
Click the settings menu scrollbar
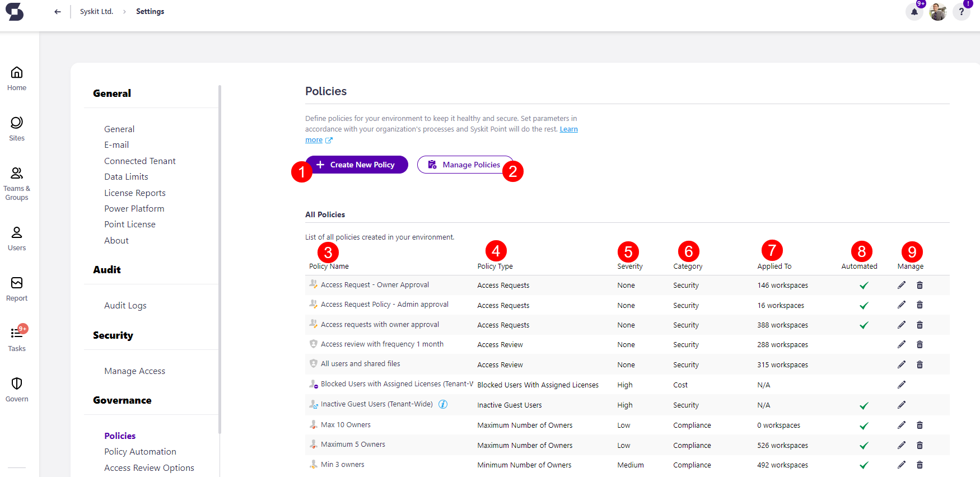coord(220,259)
